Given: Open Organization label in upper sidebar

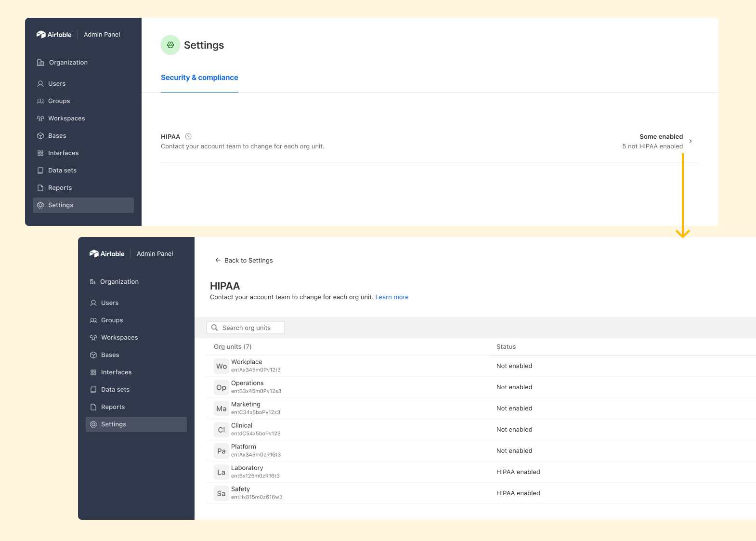Looking at the screenshot, I should click(68, 63).
